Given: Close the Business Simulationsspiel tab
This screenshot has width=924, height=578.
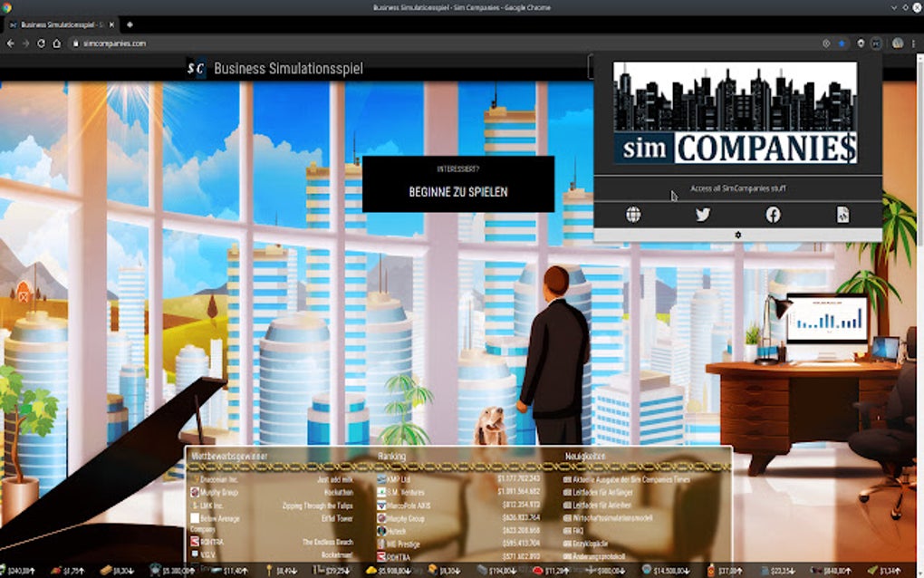Looking at the screenshot, I should tap(111, 24).
